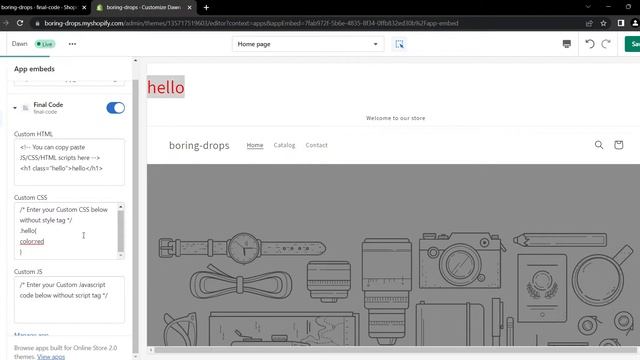Screen dimensions: 640x360
Task: Click the browser address bar URL
Action: tap(251, 23)
